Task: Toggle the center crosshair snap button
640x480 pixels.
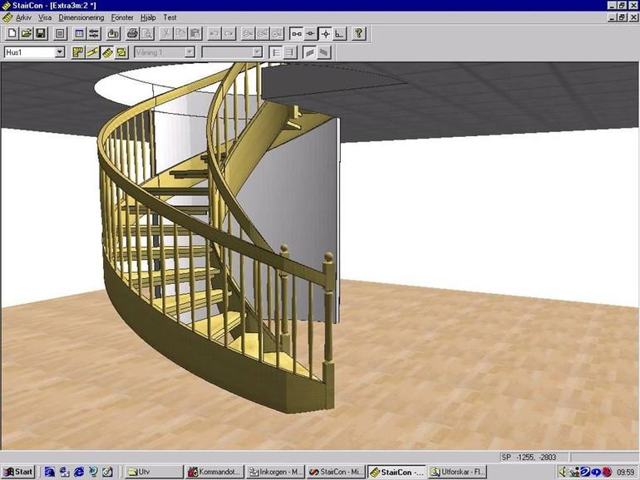Action: point(325,33)
